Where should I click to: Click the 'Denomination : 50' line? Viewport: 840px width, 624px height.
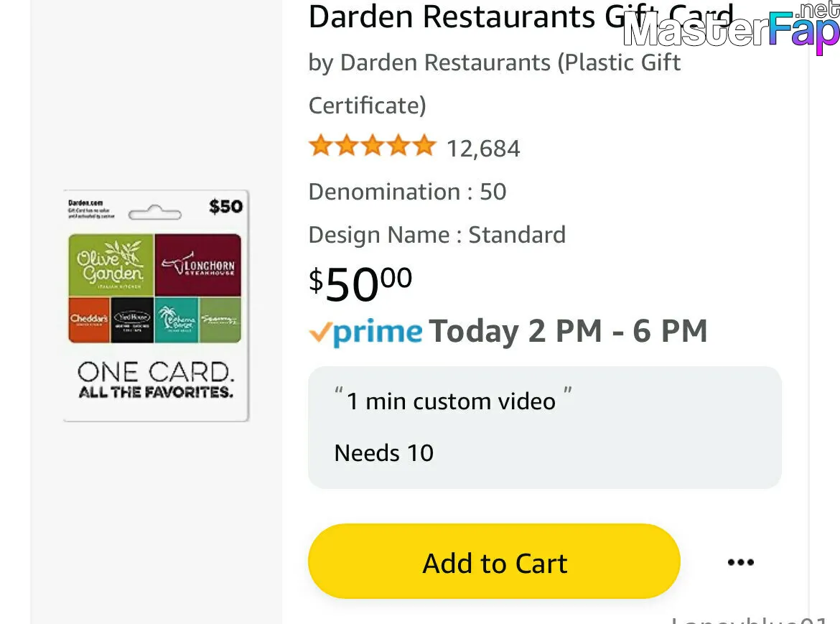pos(407,192)
